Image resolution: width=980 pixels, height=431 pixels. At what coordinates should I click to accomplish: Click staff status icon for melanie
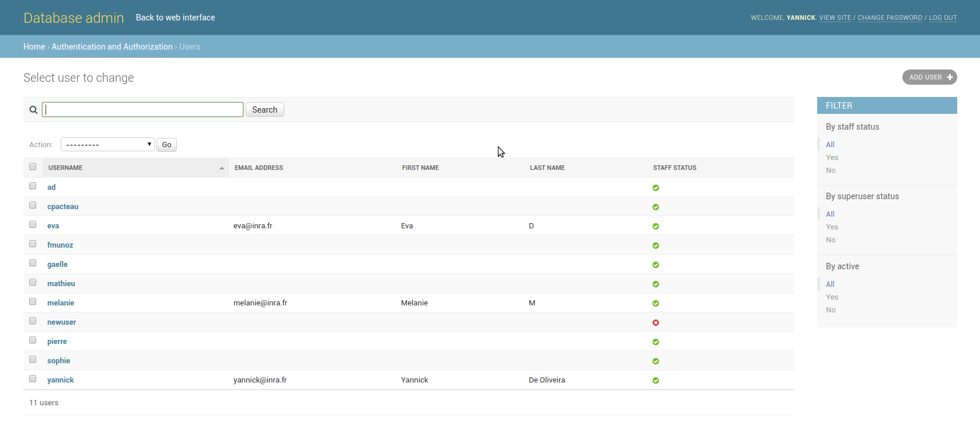(655, 303)
